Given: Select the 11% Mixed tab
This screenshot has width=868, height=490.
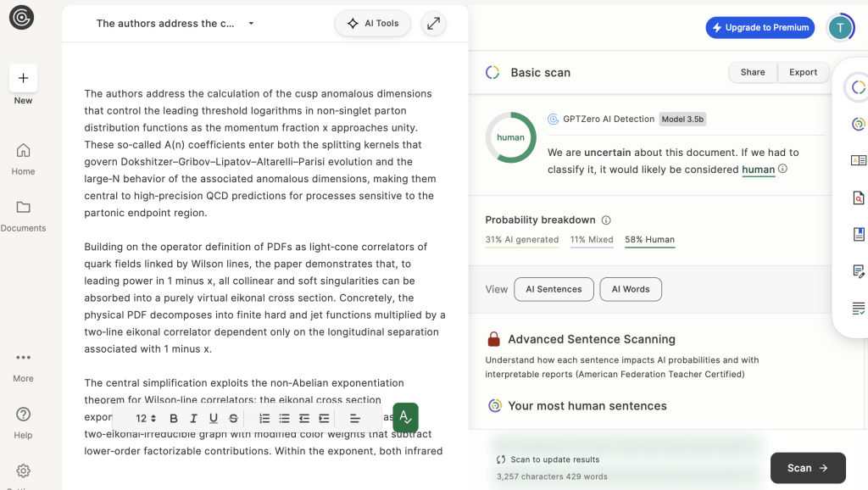Looking at the screenshot, I should 592,240.
